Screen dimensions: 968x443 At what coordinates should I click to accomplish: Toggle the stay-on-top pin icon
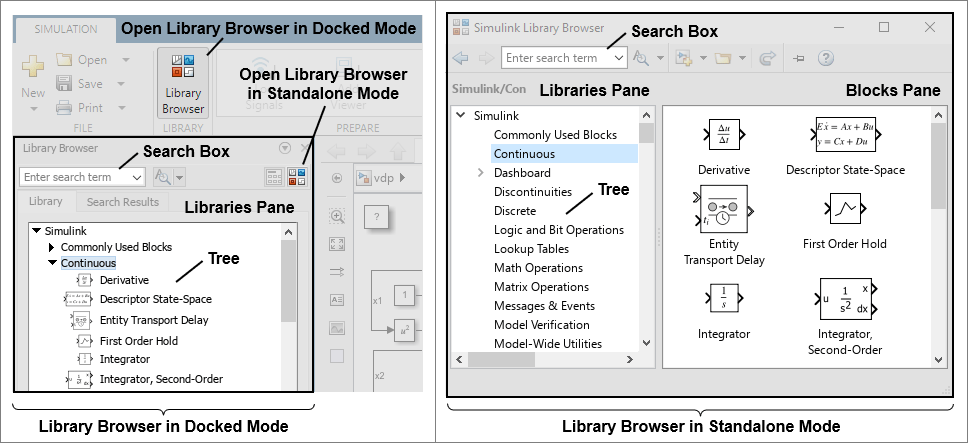(x=798, y=59)
